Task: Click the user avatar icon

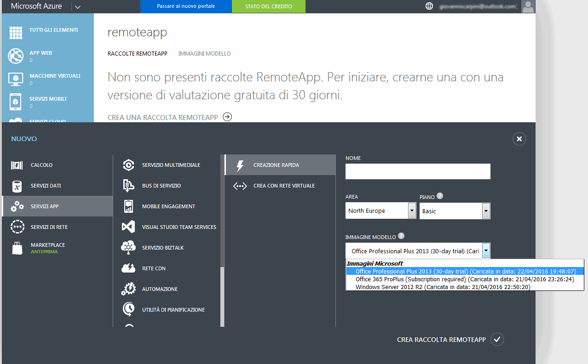Action: point(528,6)
